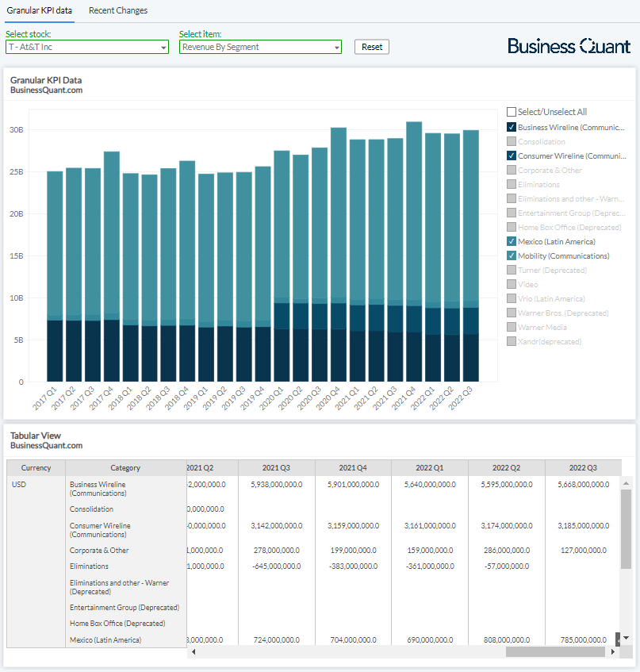Click the 2020 Q4 chart bar
The image size is (640, 672).
(339, 255)
